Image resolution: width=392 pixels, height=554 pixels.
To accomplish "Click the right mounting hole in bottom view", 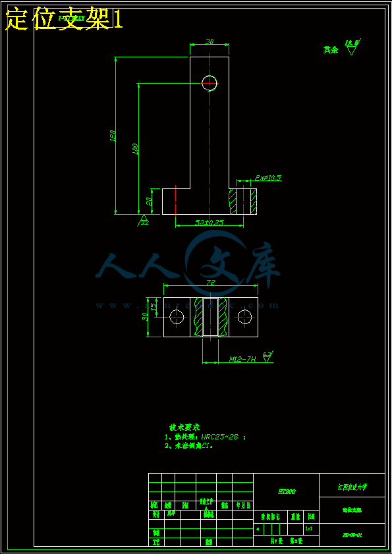I will tap(244, 317).
